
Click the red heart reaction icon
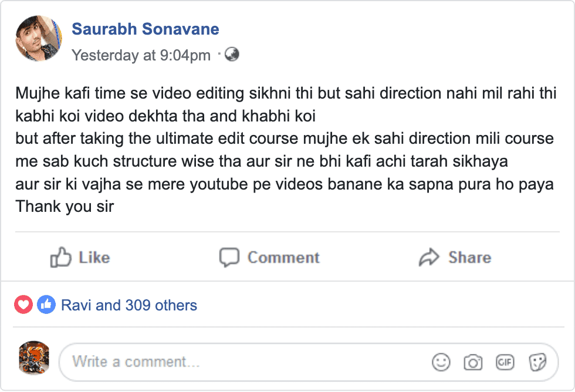23,305
